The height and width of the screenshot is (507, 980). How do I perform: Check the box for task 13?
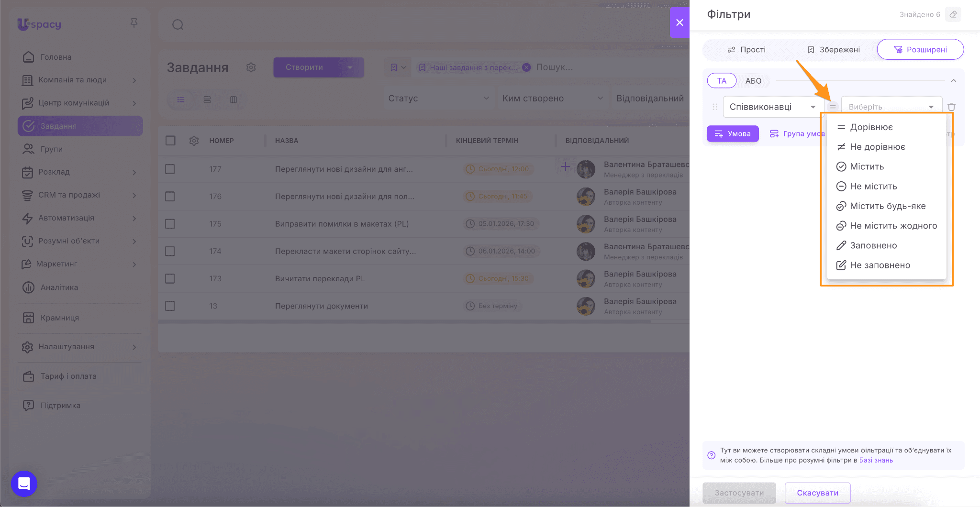(x=170, y=306)
